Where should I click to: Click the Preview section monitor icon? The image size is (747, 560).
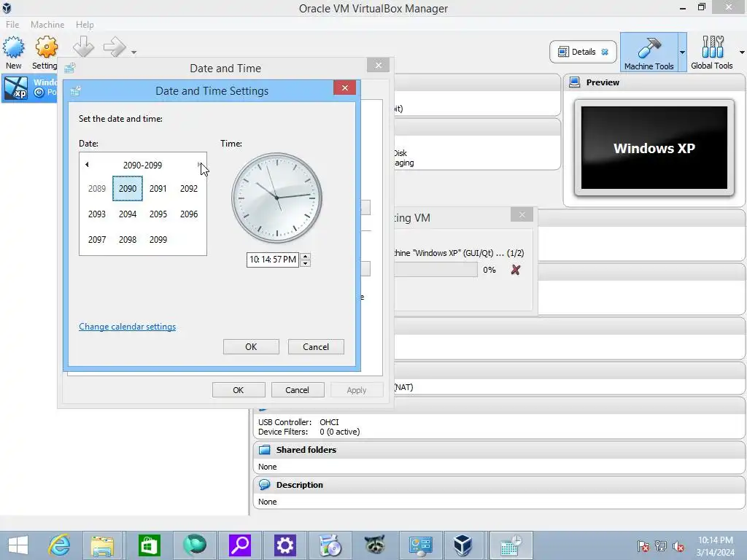[x=575, y=82]
